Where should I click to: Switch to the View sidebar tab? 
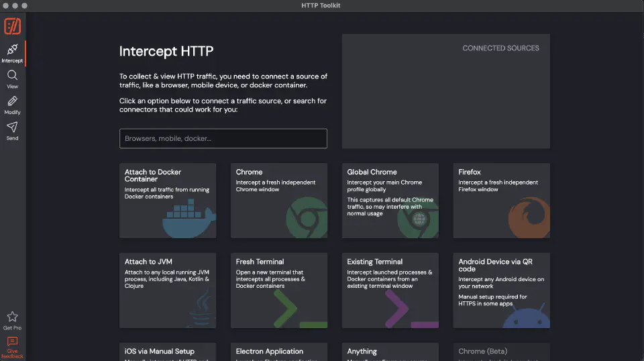[x=12, y=79]
